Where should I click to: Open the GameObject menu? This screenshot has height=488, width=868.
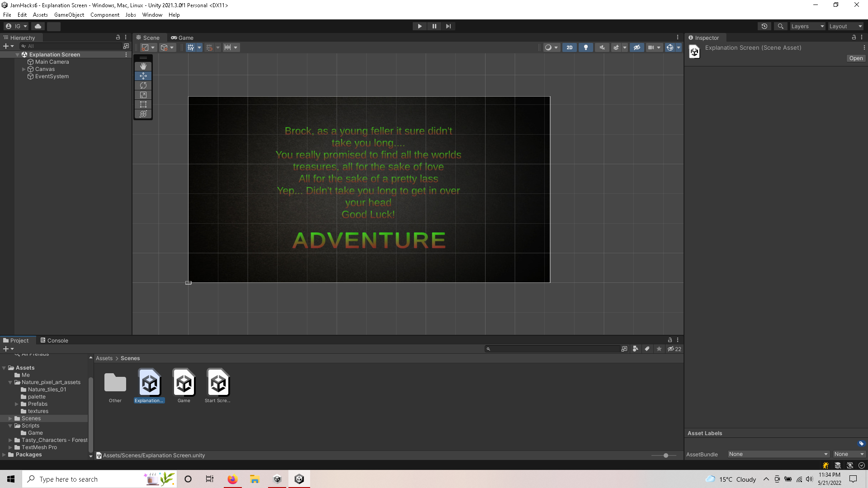point(69,15)
